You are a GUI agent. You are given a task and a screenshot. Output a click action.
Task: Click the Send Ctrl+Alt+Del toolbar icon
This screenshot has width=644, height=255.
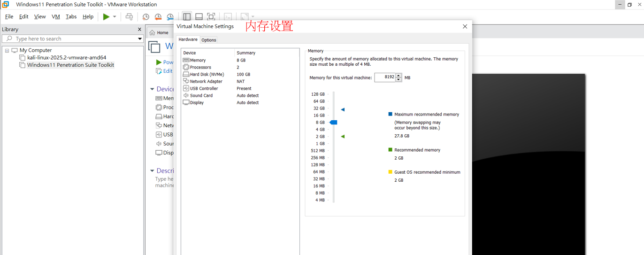point(129,17)
